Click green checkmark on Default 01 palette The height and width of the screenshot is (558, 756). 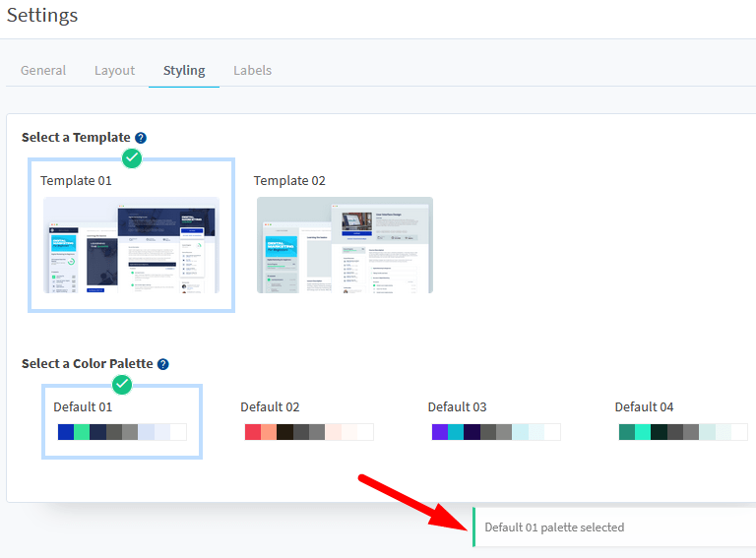[122, 385]
